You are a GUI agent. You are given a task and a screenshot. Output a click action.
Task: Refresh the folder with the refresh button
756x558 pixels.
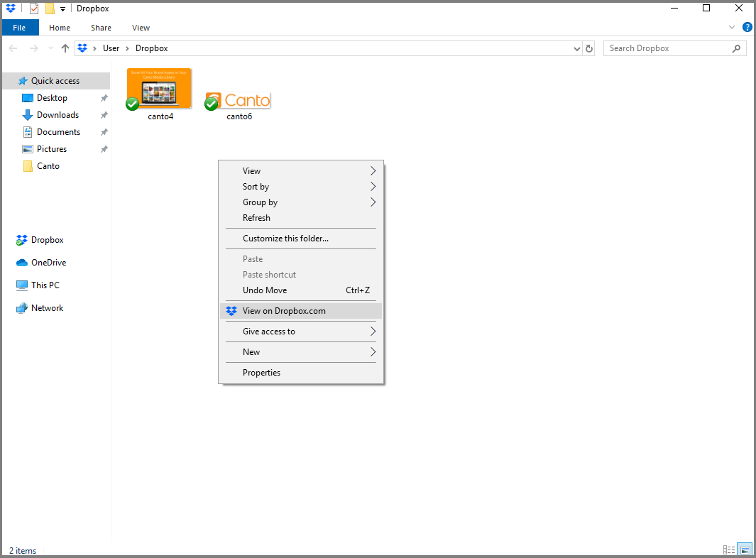click(588, 48)
